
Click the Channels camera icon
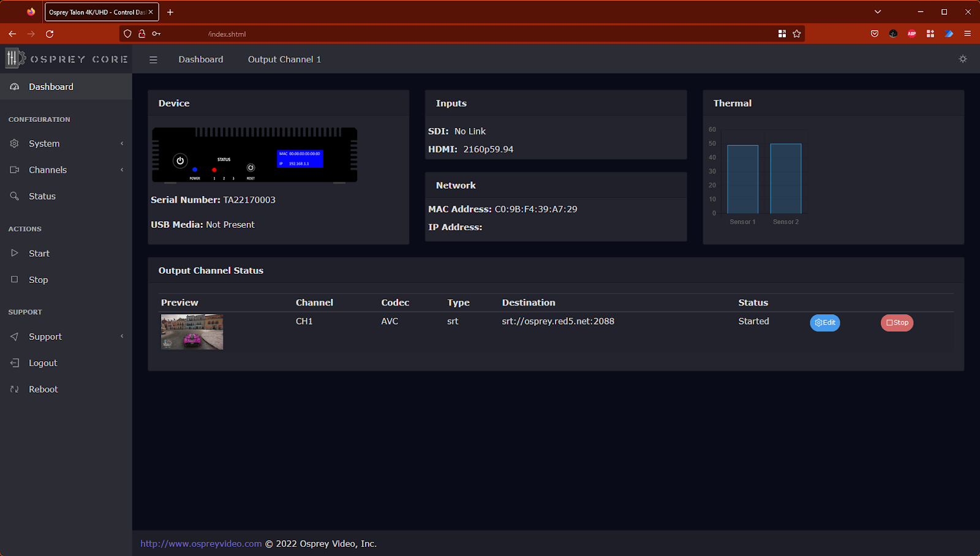click(15, 170)
